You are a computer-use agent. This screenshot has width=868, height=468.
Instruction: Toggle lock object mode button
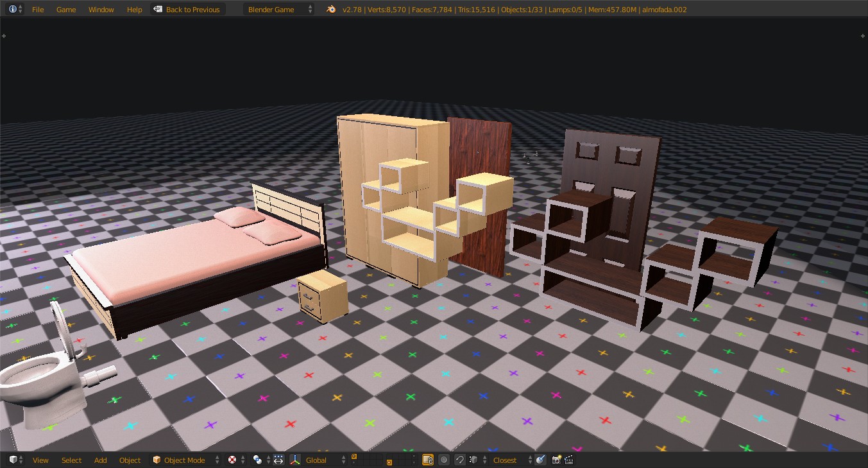pos(428,460)
